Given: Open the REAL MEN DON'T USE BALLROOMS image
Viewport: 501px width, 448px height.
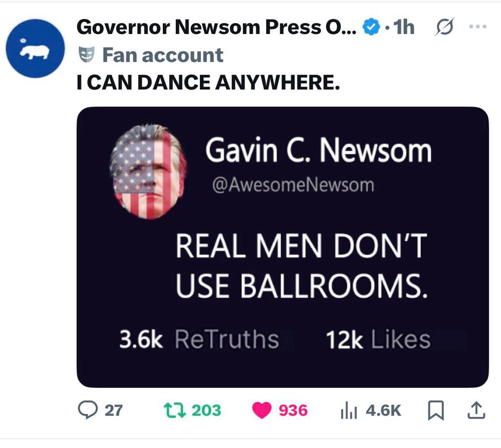Looking at the screenshot, I should coord(283,247).
